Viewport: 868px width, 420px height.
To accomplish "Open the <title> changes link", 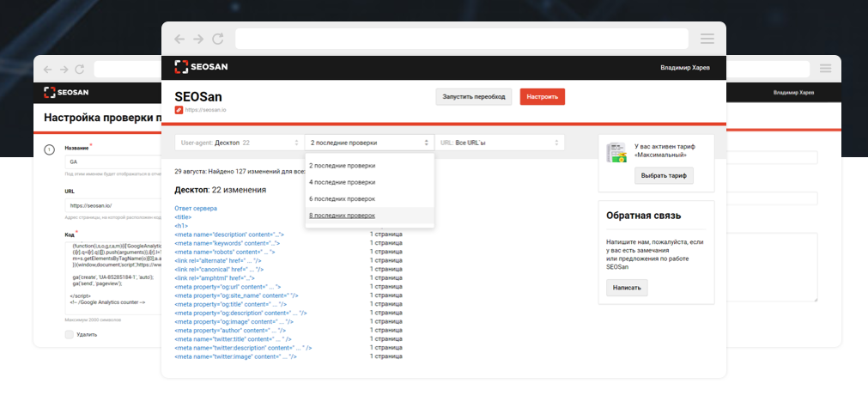I will [x=183, y=217].
